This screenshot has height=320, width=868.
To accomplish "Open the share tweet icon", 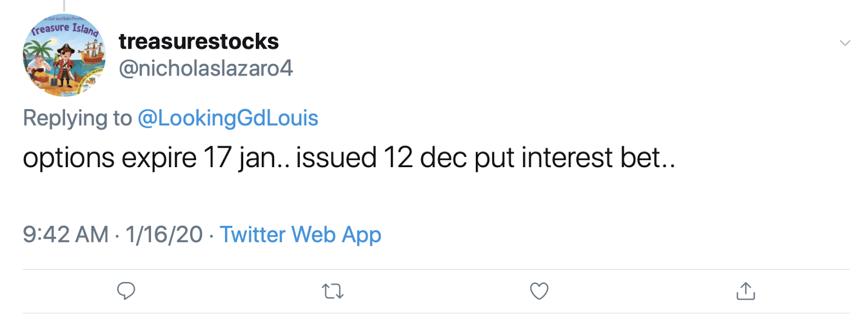I will [745, 291].
